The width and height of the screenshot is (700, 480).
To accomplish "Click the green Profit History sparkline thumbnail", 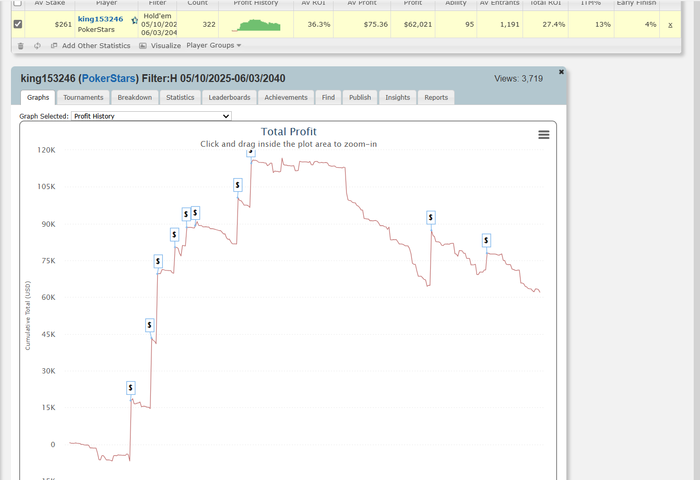I will tap(256, 25).
